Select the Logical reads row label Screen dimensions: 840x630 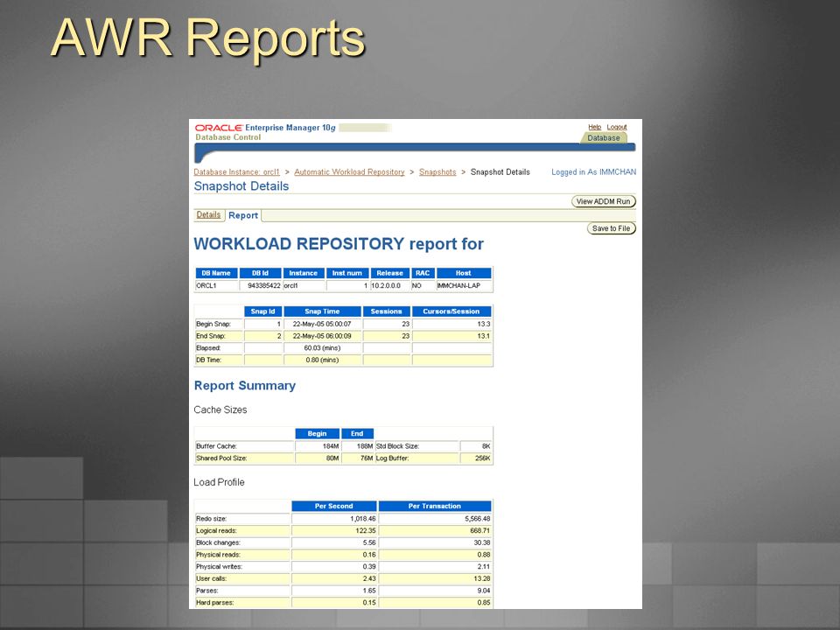pyautogui.click(x=216, y=530)
